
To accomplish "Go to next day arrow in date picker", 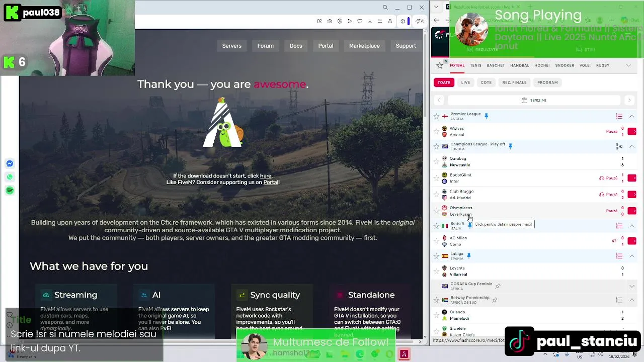I will point(629,100).
